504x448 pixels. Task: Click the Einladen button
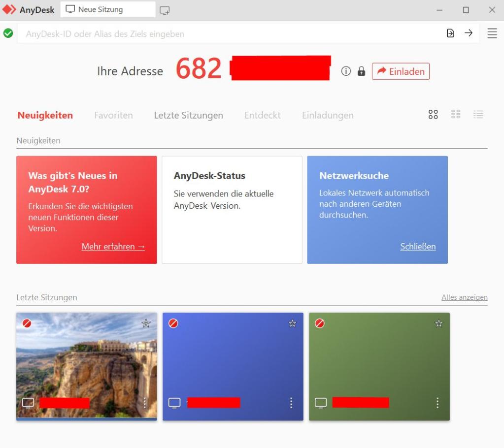point(401,71)
